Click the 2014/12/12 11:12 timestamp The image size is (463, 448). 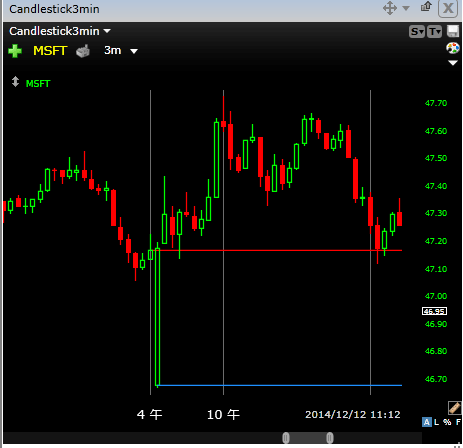tap(353, 415)
